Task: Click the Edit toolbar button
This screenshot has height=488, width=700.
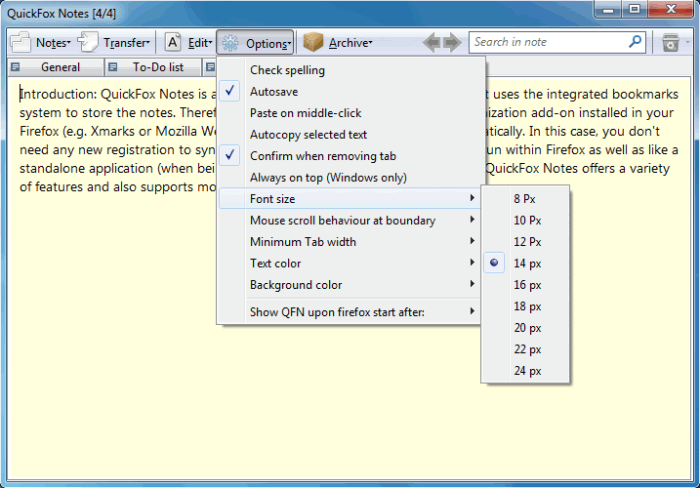Action: pos(188,43)
